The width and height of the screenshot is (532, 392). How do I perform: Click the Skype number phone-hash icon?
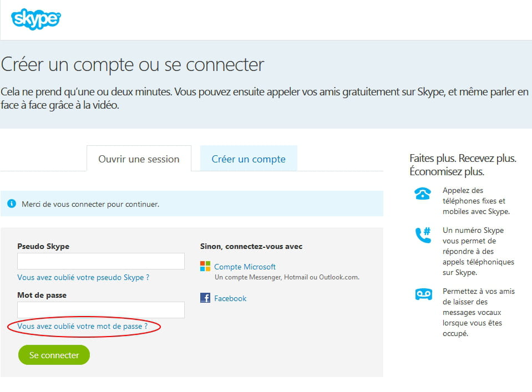tap(423, 235)
